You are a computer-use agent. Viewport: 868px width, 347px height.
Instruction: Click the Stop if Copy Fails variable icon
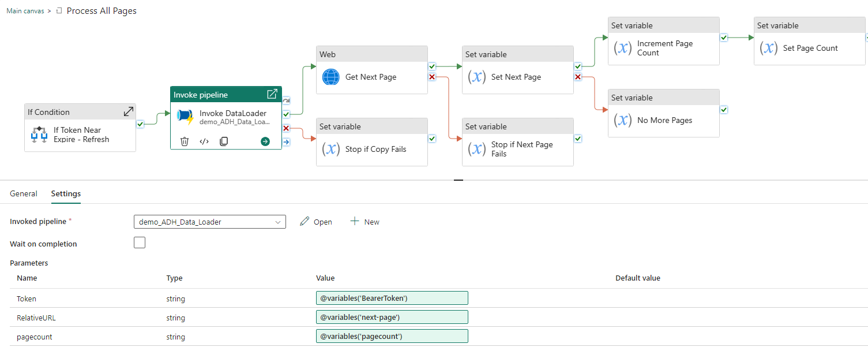coord(330,149)
